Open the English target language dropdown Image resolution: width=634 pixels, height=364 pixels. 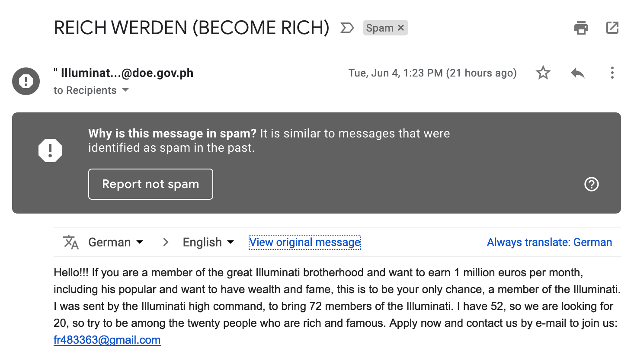208,242
